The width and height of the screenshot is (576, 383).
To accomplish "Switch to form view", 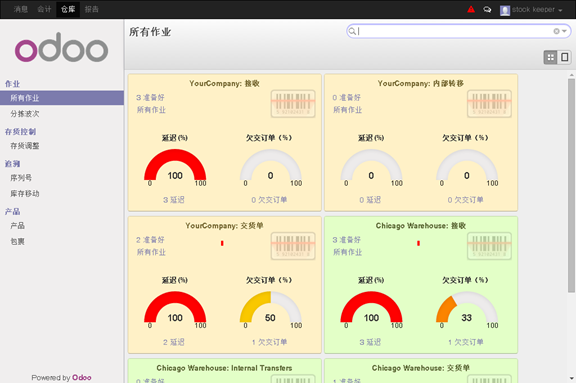I will [x=564, y=57].
